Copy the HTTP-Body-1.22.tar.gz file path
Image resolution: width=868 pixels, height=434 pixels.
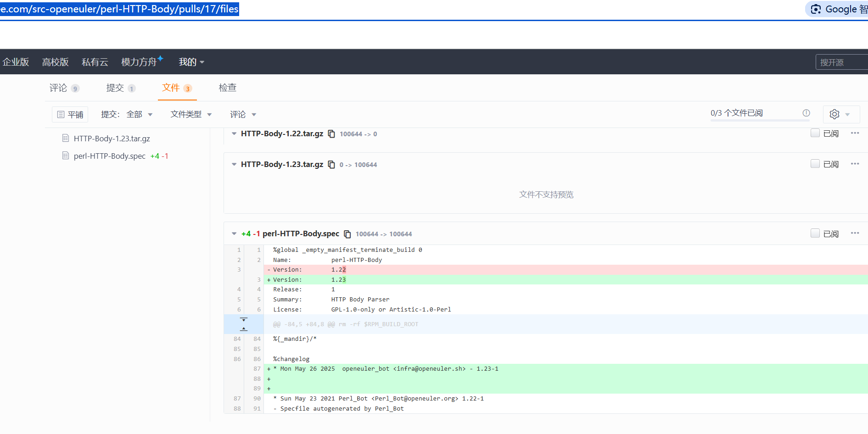click(331, 134)
